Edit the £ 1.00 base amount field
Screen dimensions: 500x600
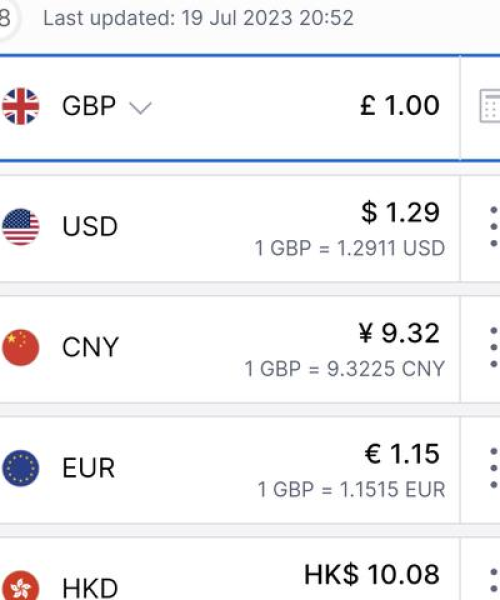pyautogui.click(x=400, y=105)
